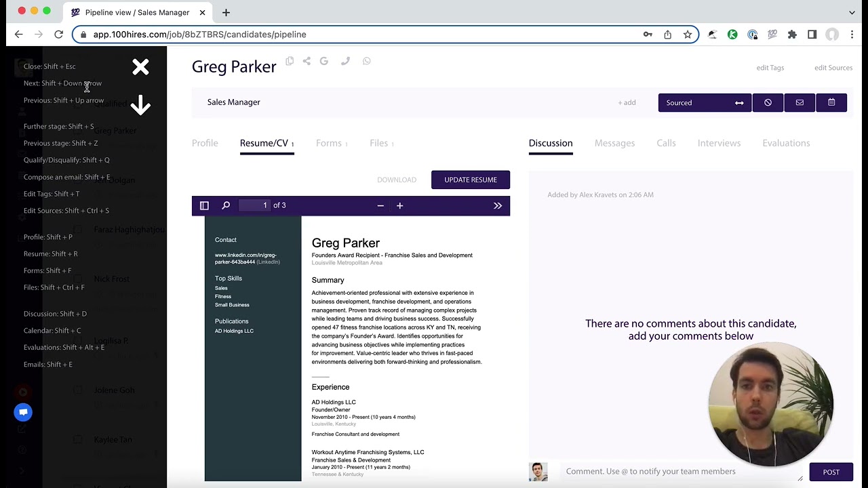The image size is (868, 488).
Task: Click the + add link in job row
Action: coord(627,102)
